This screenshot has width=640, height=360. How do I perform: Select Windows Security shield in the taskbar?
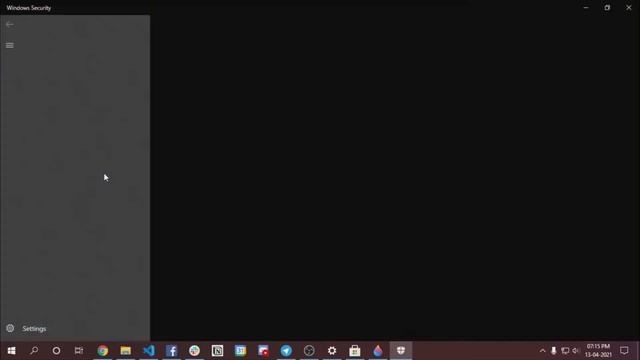click(x=401, y=351)
